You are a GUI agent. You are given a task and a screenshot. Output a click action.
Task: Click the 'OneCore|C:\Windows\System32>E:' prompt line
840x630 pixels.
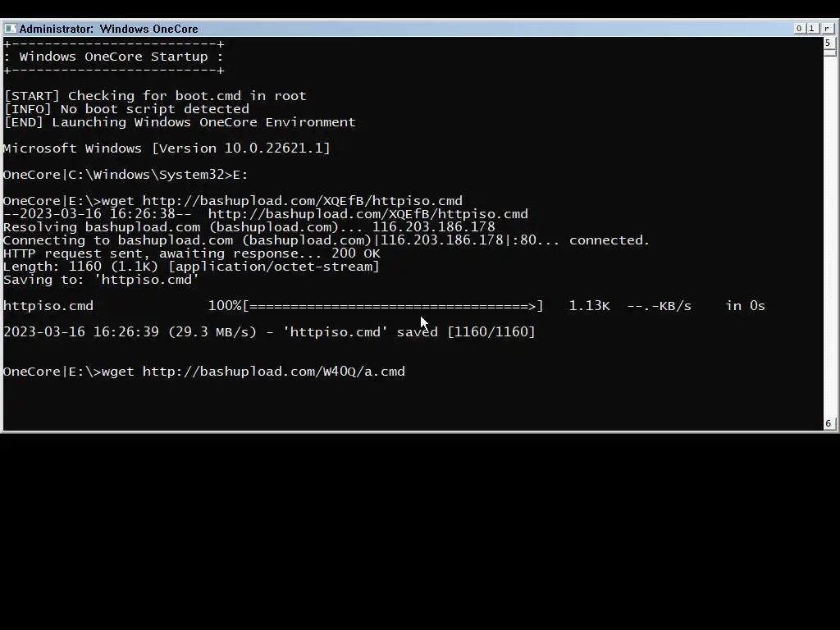[x=126, y=175]
